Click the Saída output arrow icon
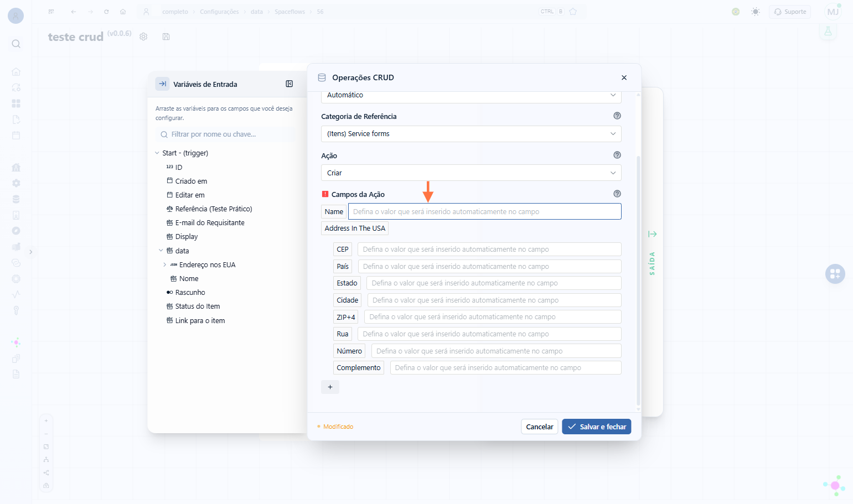 [653, 234]
